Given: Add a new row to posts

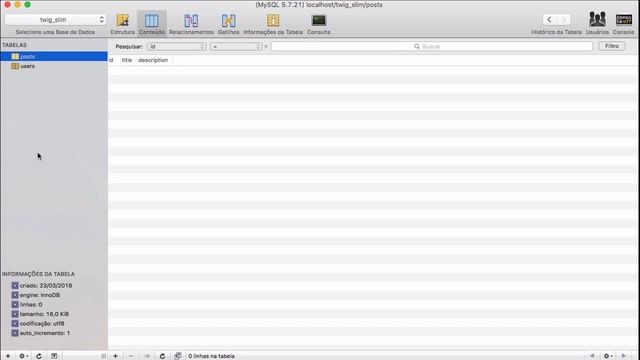Looking at the screenshot, I should coord(116,356).
